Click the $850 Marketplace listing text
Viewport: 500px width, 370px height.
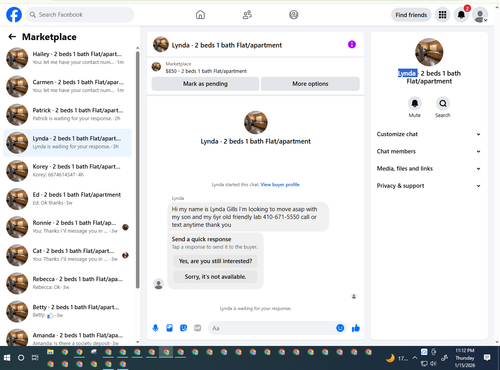206,71
